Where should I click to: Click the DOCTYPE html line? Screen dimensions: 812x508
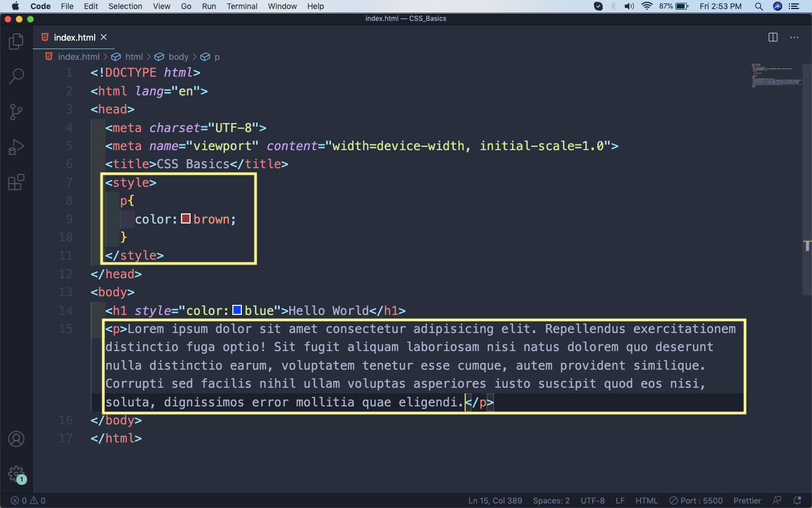145,72
